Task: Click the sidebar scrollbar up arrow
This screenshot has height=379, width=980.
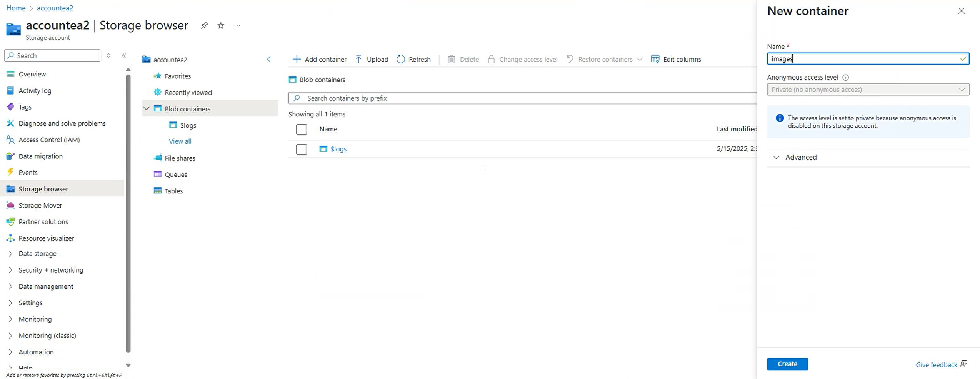Action: [128, 70]
